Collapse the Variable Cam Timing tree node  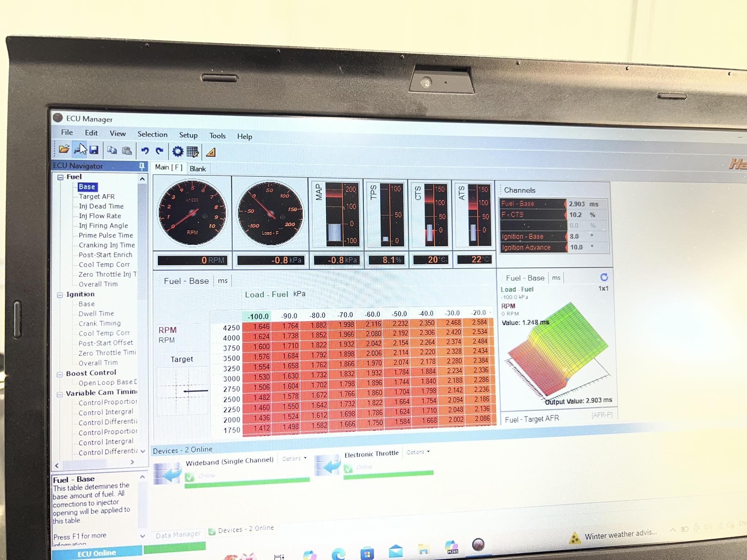click(59, 394)
